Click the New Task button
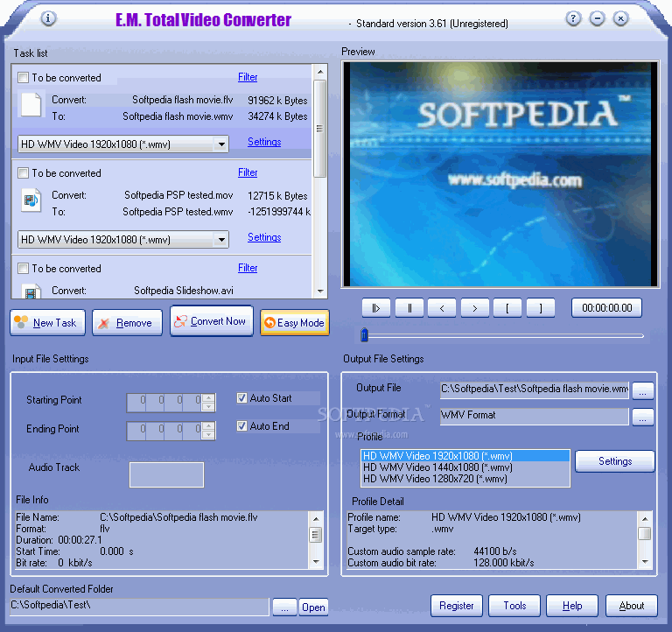This screenshot has width=672, height=632. click(47, 322)
